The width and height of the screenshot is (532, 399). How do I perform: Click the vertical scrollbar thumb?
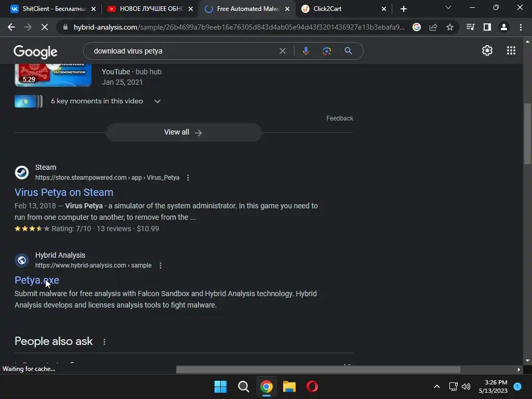[x=527, y=134]
